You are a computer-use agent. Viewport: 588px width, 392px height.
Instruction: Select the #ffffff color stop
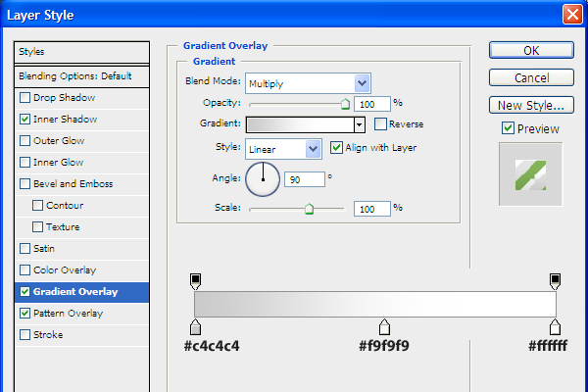555,327
